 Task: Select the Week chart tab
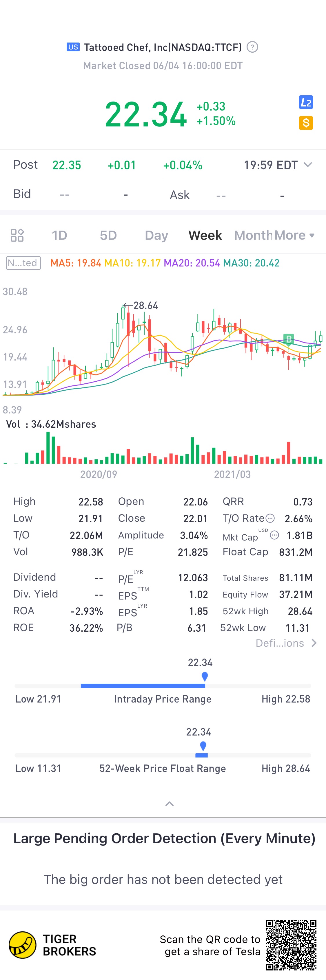click(x=205, y=235)
